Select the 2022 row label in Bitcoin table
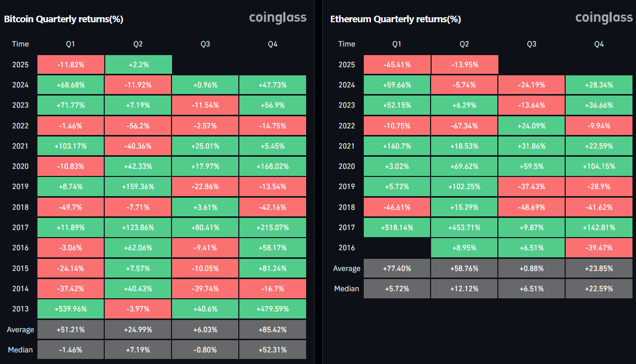 pos(20,126)
